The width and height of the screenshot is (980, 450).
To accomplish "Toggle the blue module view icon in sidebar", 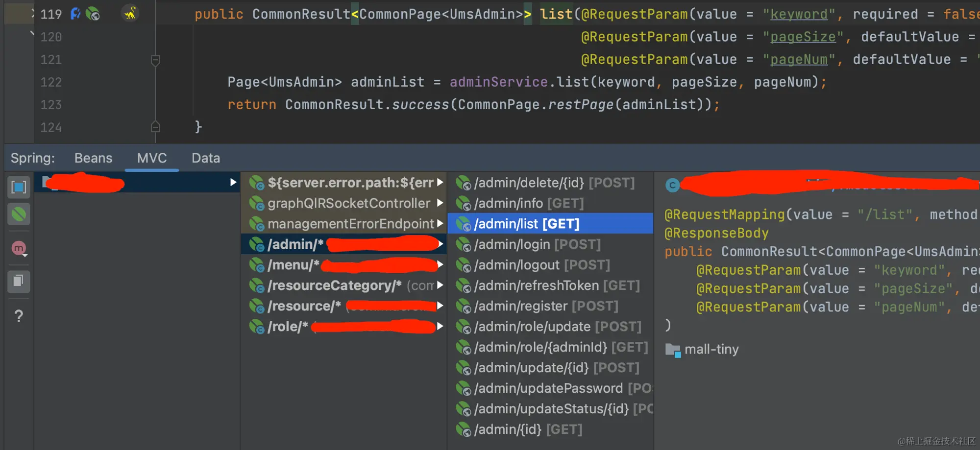I will point(19,187).
